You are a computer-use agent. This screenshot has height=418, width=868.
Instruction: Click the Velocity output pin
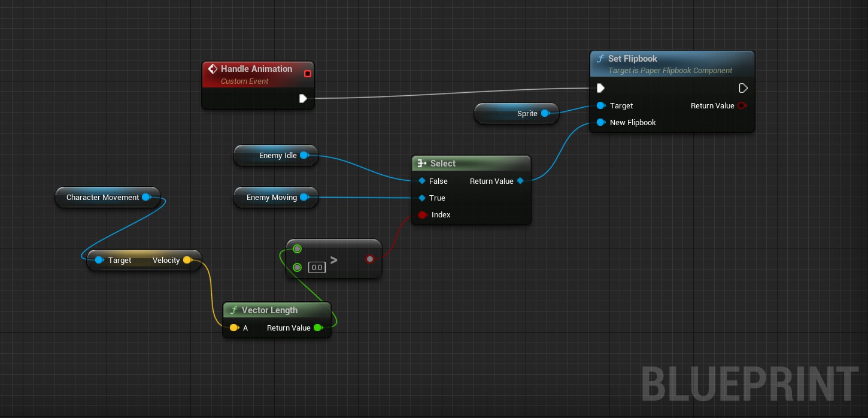coord(187,260)
